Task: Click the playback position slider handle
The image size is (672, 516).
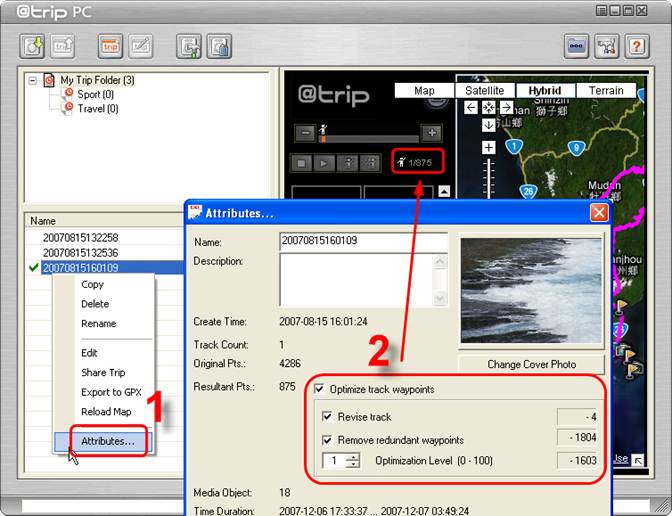Action: tap(323, 139)
